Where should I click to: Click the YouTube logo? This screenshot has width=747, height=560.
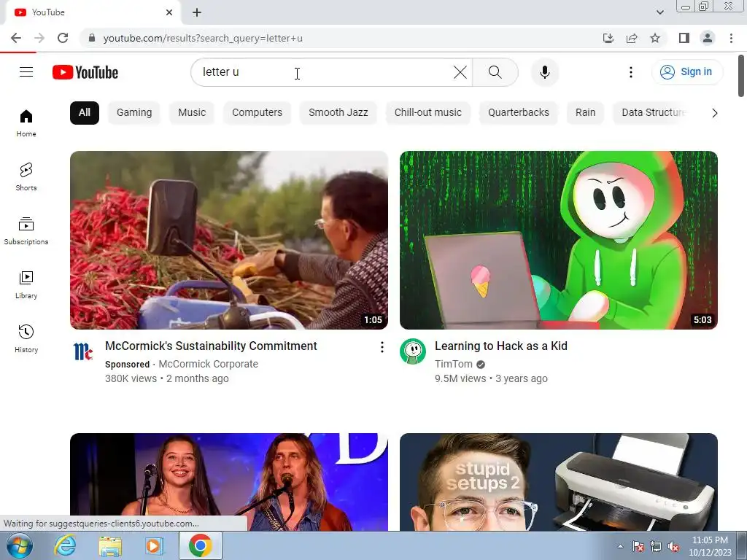tap(85, 72)
